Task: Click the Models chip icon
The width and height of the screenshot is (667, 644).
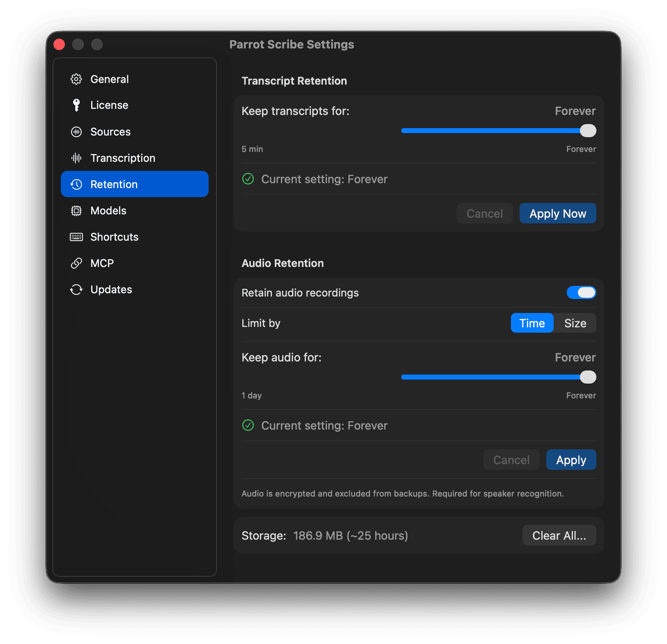Action: coord(76,210)
